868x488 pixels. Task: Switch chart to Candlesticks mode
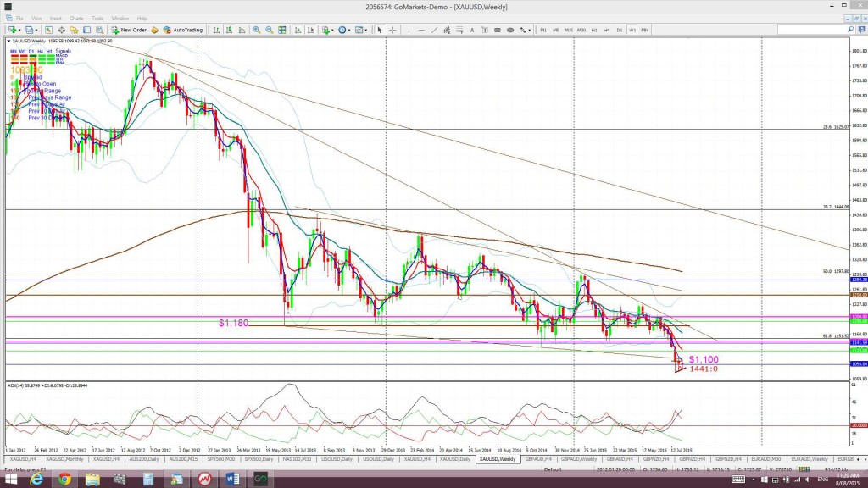click(229, 30)
